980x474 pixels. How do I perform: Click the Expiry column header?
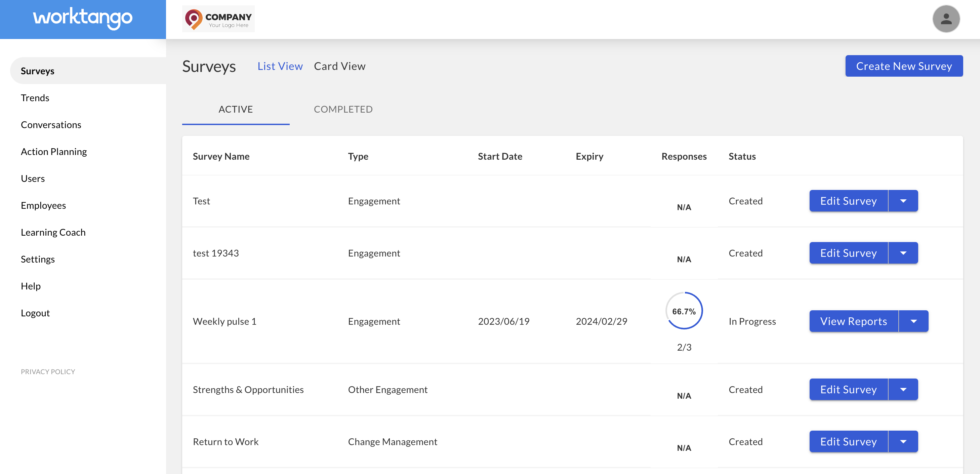click(x=589, y=156)
